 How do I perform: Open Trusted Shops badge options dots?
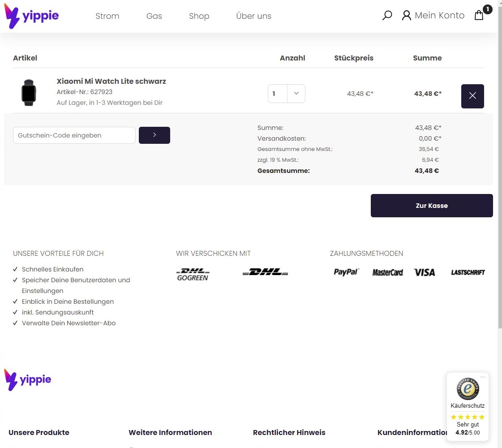(483, 377)
